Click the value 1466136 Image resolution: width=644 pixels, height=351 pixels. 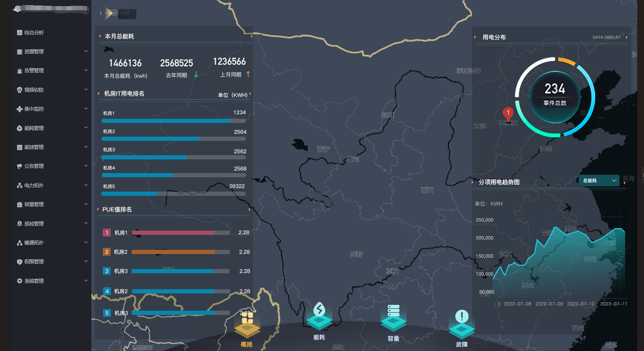pyautogui.click(x=125, y=63)
